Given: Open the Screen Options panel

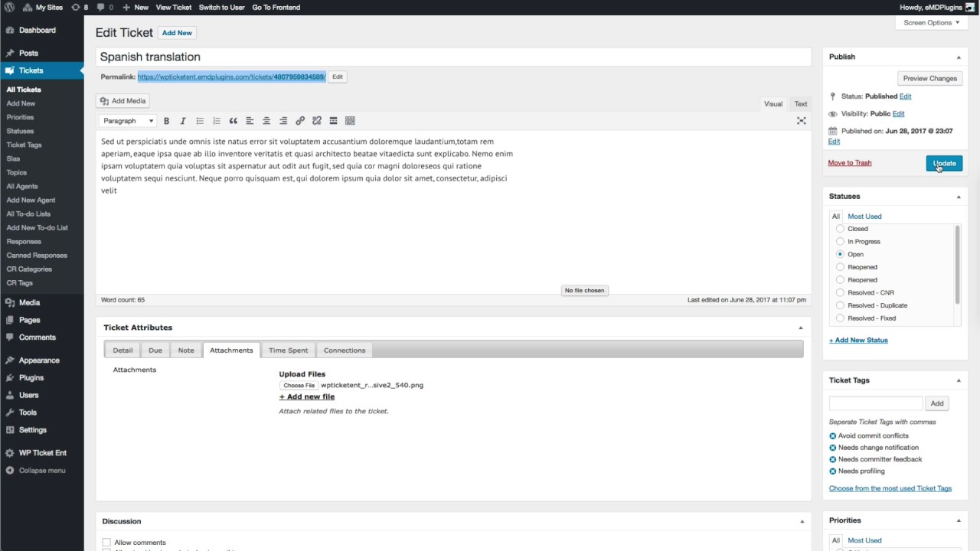Looking at the screenshot, I should coord(930,23).
